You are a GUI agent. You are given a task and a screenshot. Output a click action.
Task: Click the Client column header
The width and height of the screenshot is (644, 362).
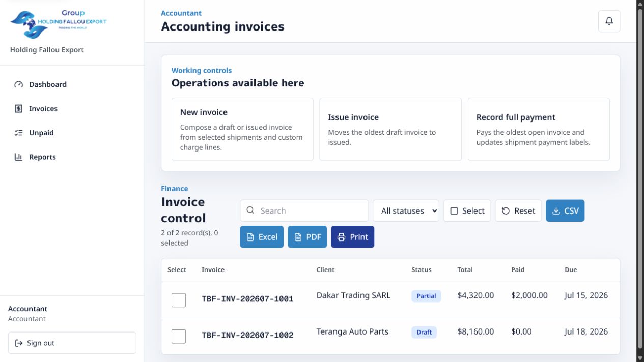point(325,270)
